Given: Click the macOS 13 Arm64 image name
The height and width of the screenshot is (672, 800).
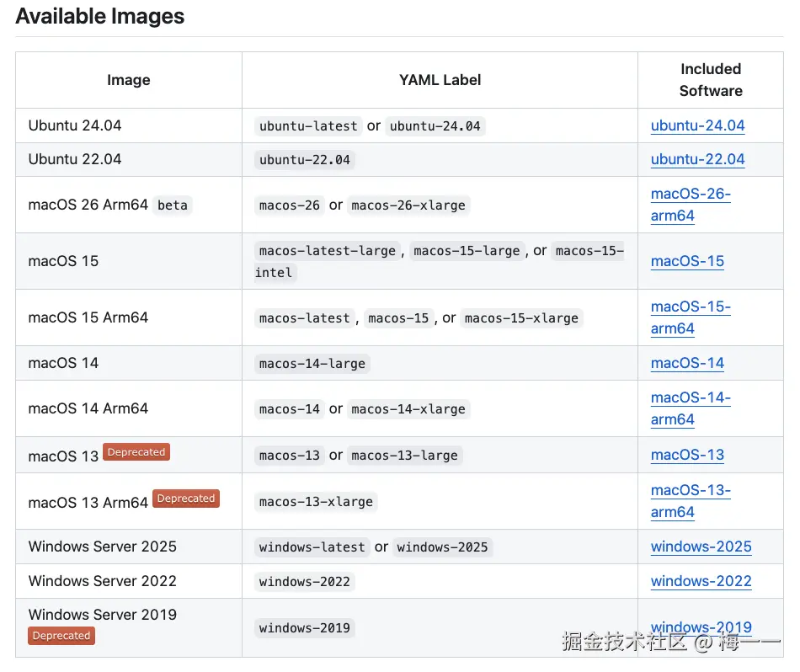Looking at the screenshot, I should (x=88, y=503).
